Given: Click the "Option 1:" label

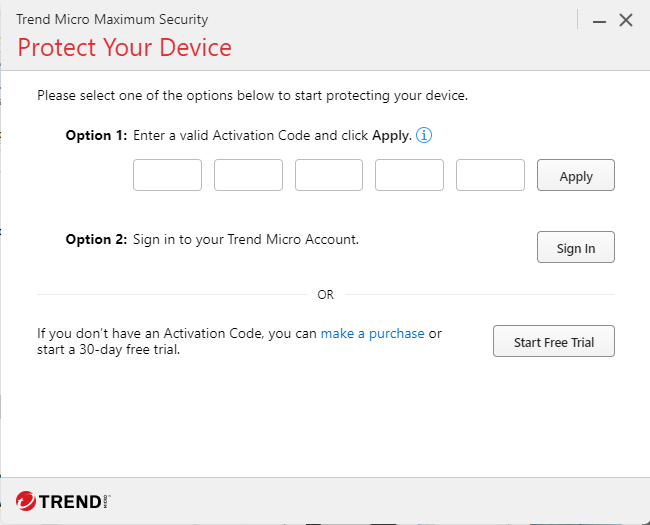Looking at the screenshot, I should click(x=96, y=135).
